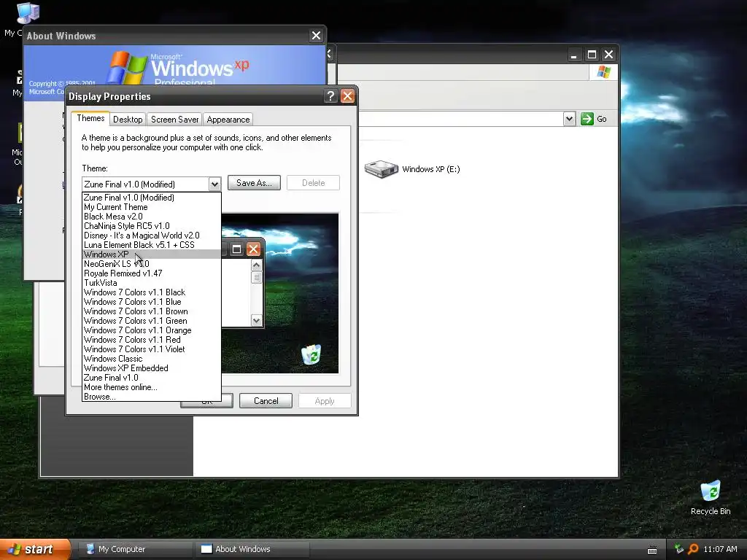Pick Black Mesa v2.0 theme

(152, 217)
